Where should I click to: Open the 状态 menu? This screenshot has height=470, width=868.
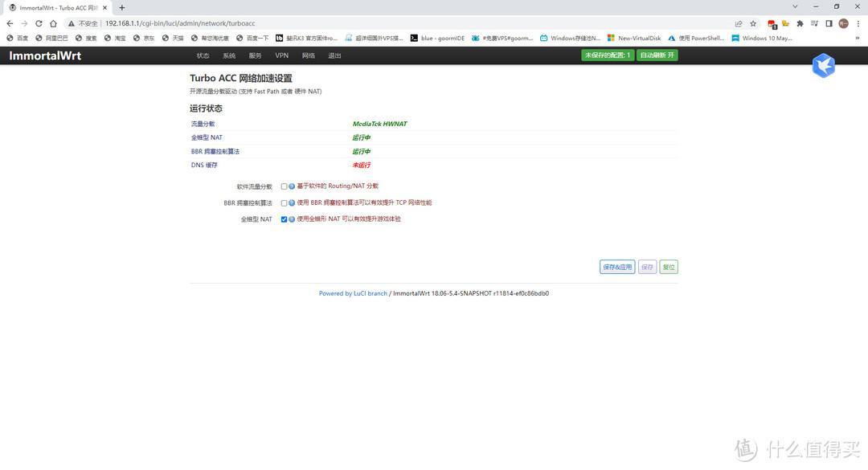coord(203,56)
